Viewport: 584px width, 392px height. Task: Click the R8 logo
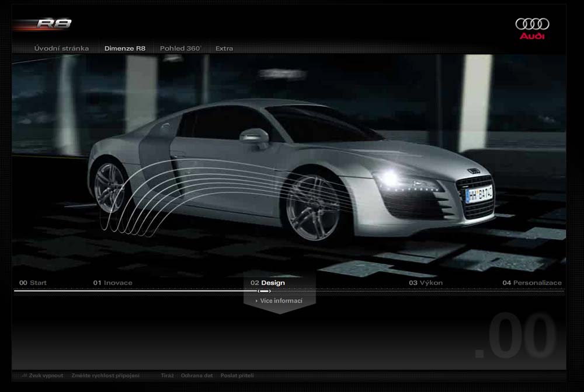[x=54, y=24]
